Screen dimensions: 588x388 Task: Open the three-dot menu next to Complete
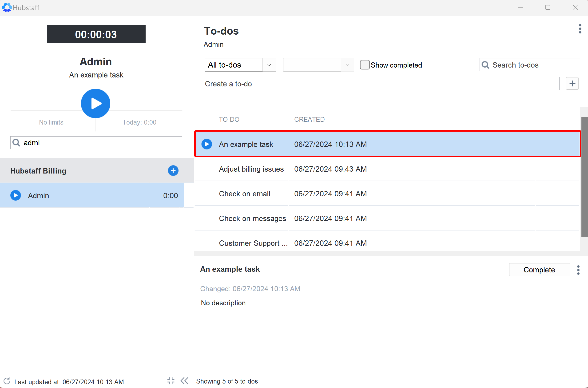[x=578, y=270]
